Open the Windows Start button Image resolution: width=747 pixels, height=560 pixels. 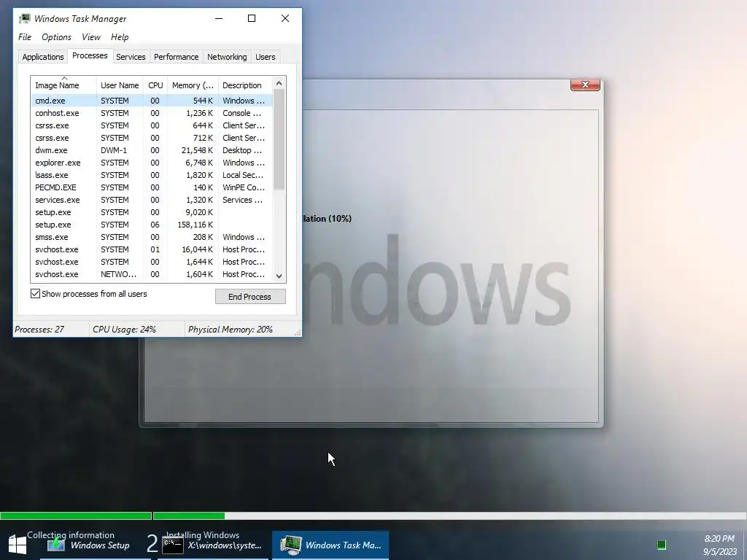(x=18, y=545)
